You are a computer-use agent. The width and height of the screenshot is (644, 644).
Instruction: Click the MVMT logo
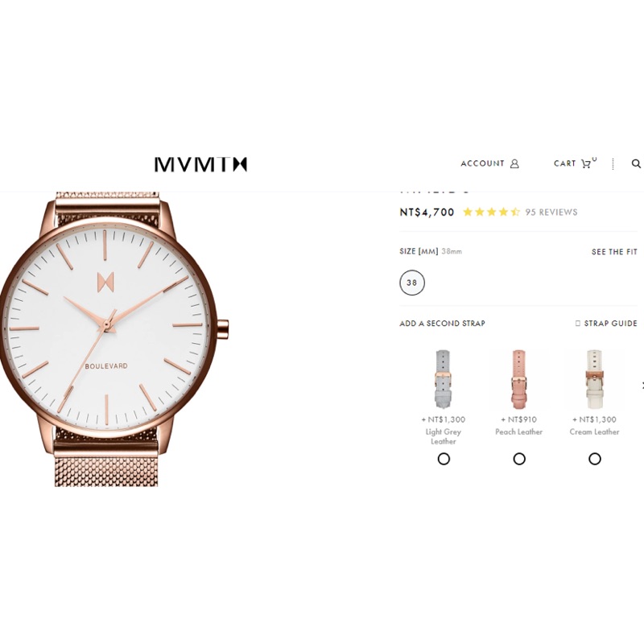200,164
